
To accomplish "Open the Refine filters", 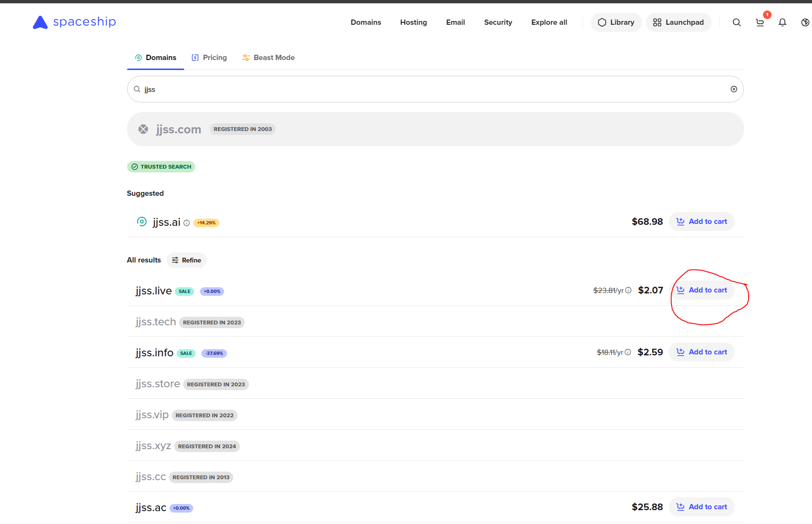I will point(187,260).
